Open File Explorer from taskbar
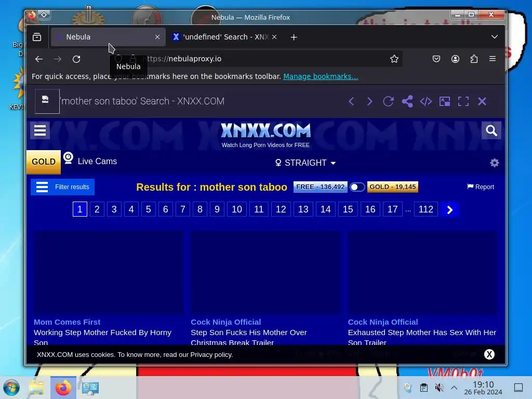 (37, 388)
